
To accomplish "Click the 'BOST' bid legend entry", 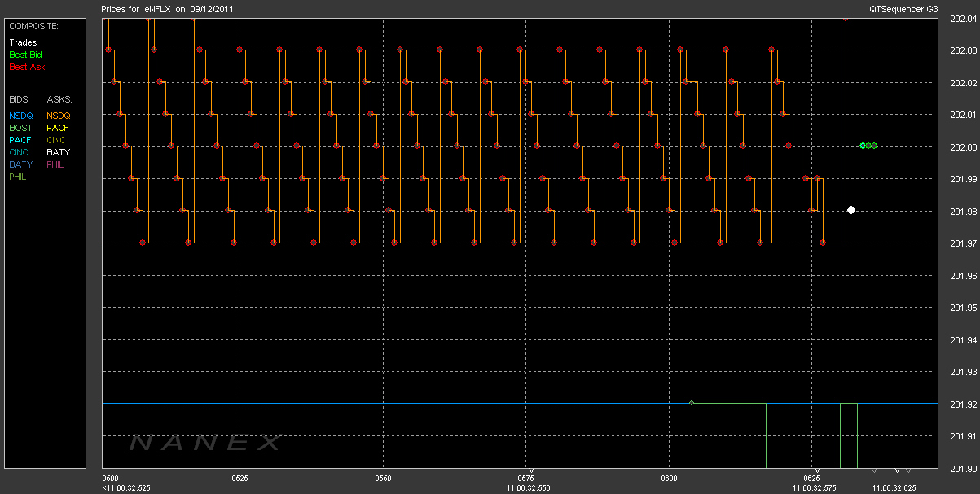I will (21, 128).
